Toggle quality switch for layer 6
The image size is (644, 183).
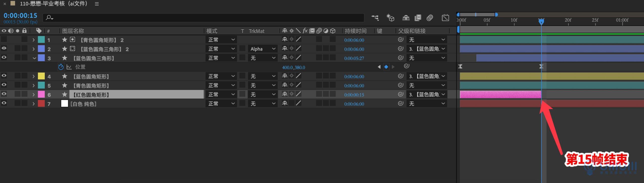coord(299,94)
